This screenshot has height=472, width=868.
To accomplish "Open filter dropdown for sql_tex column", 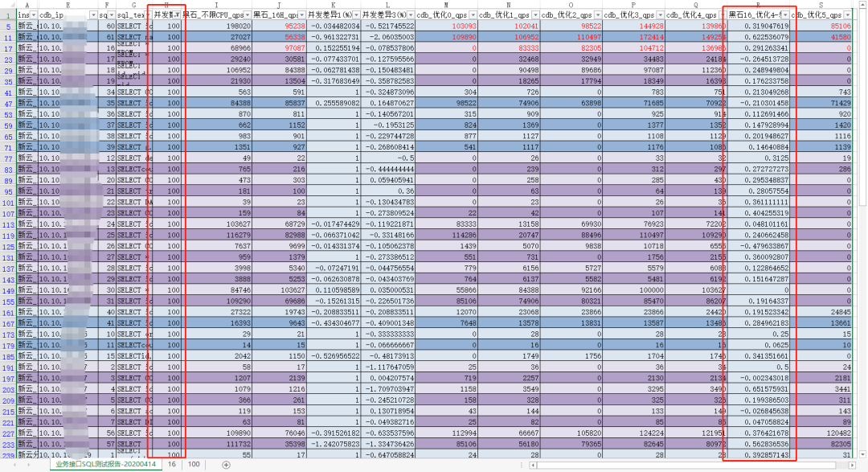I will 148,15.
